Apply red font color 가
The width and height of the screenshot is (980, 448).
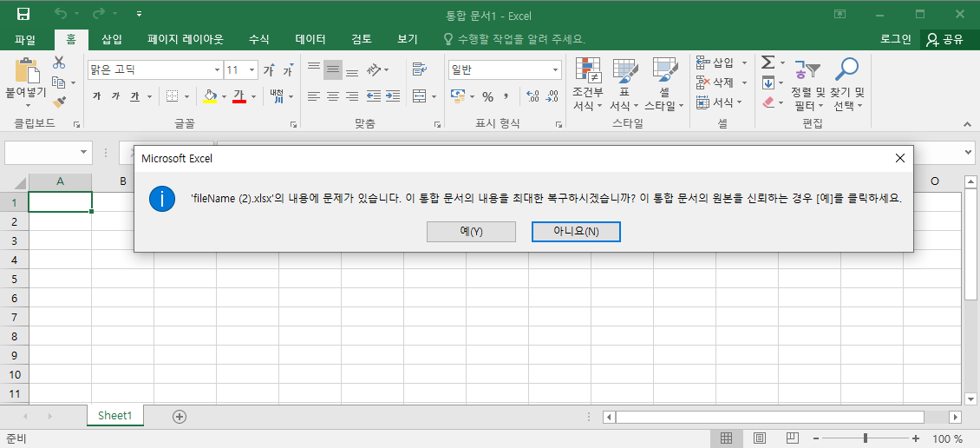238,96
